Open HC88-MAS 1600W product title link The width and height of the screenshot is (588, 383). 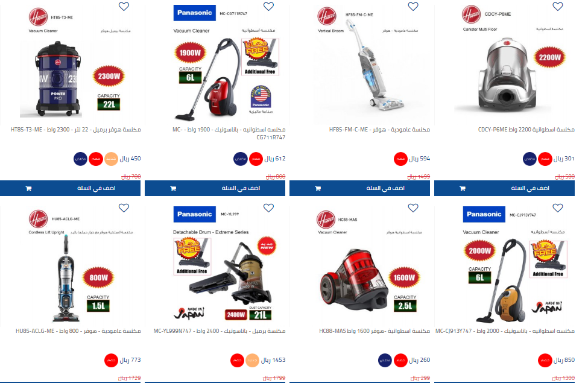[375, 331]
